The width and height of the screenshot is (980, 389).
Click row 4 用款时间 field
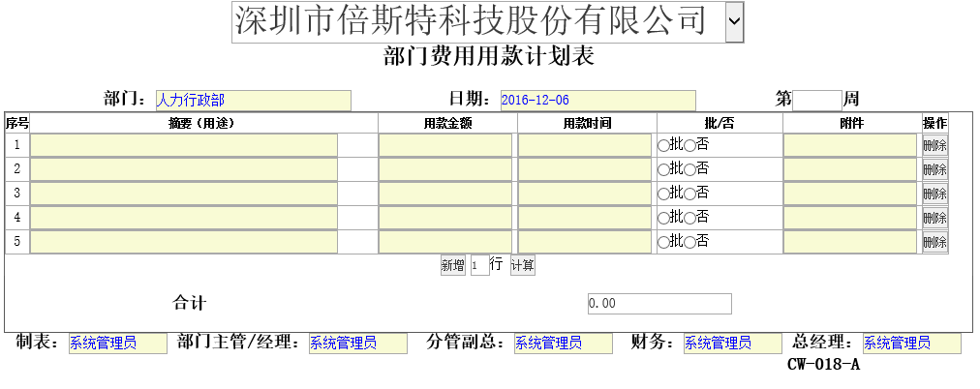(584, 218)
